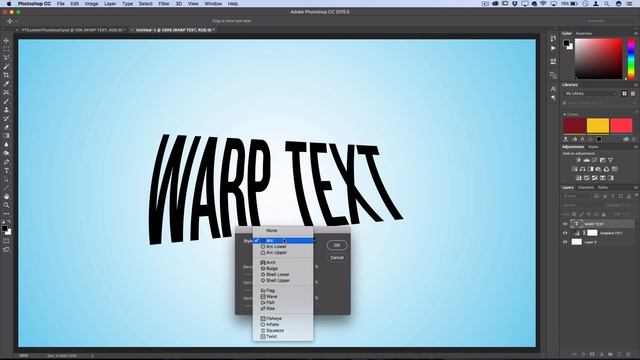Open Layers panel options menu
Image resolution: width=640 pixels, height=360 pixels.
pos(636,188)
